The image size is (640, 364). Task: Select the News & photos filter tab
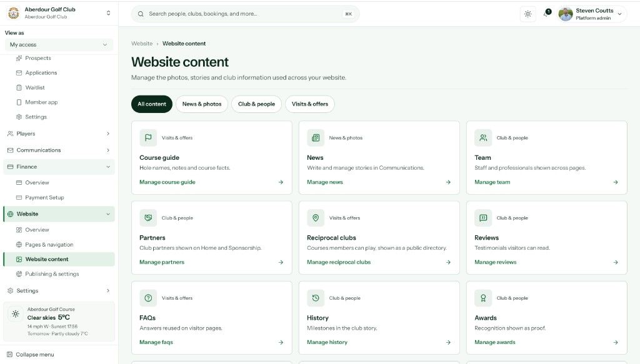tap(202, 104)
